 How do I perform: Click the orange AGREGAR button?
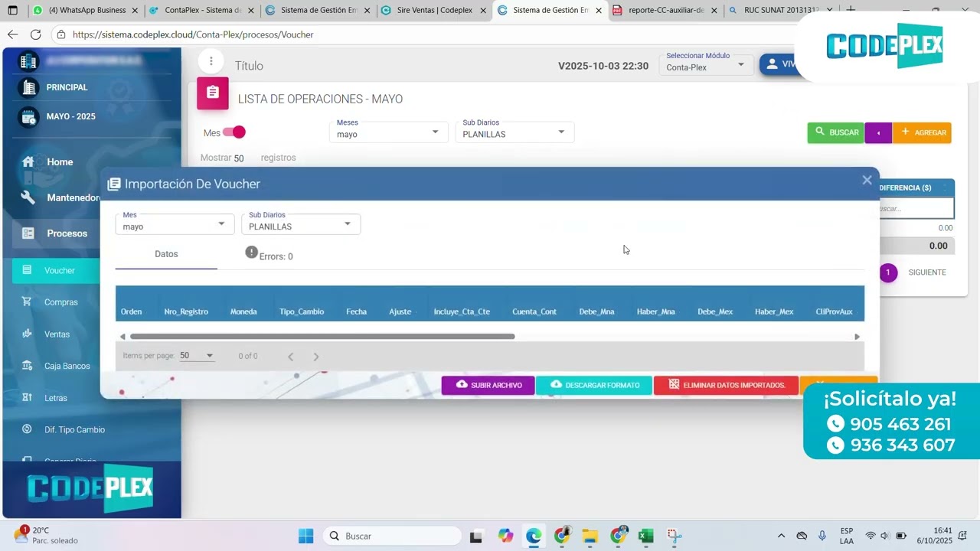(x=922, y=132)
